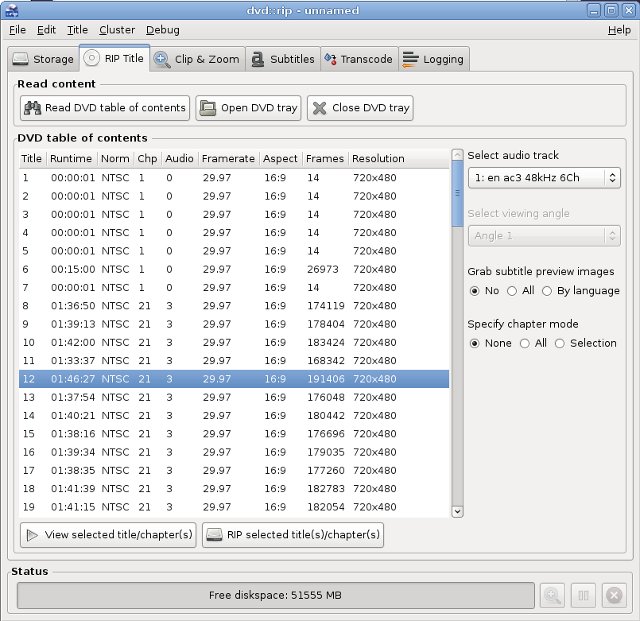Click the magnifier icon on Clip & Zoom tab
Screen dimensions: 640x621
tap(162, 60)
